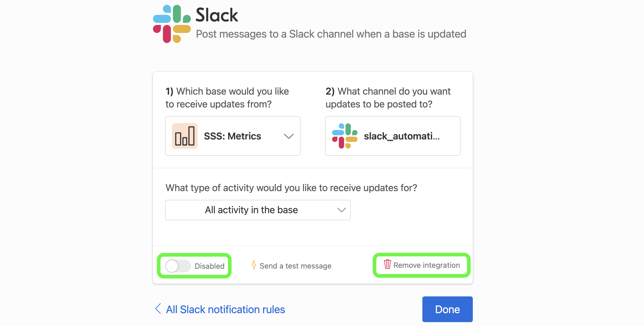Click the Disabled label next to toggle
The image size is (644, 326).
tap(209, 266)
